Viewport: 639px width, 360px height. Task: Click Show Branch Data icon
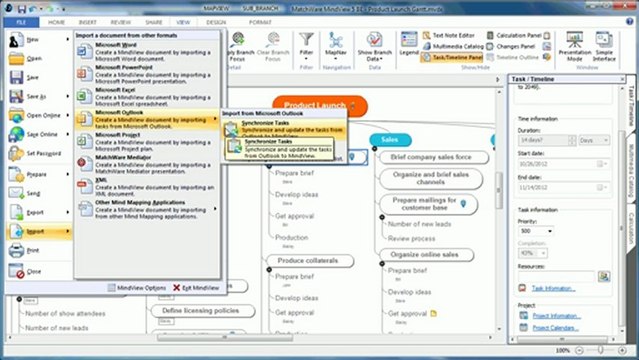pyautogui.click(x=374, y=40)
